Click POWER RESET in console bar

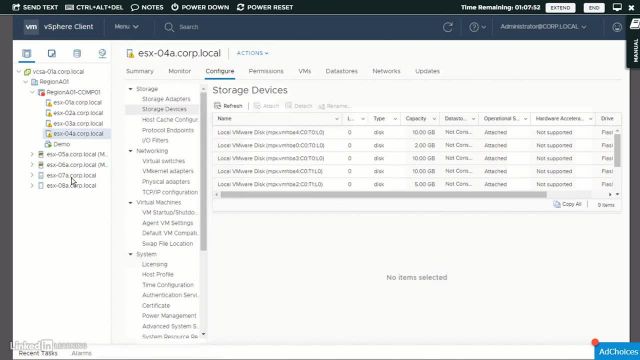[x=265, y=7]
